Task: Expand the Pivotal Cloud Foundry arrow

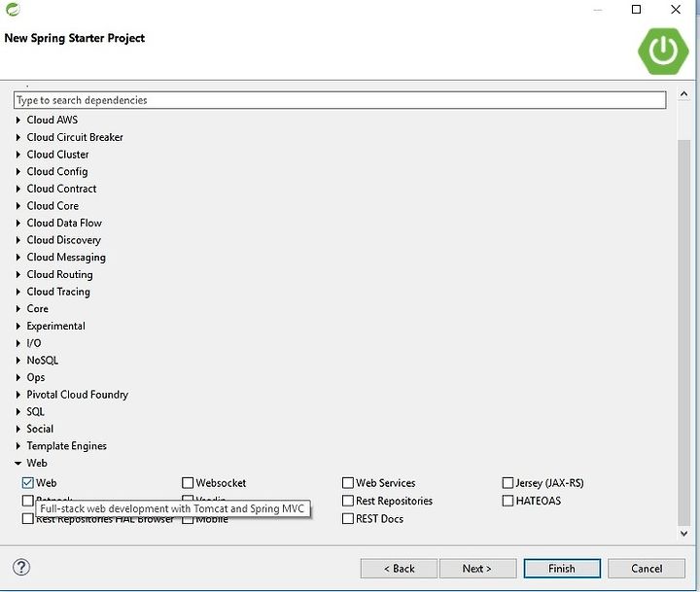Action: coord(17,395)
